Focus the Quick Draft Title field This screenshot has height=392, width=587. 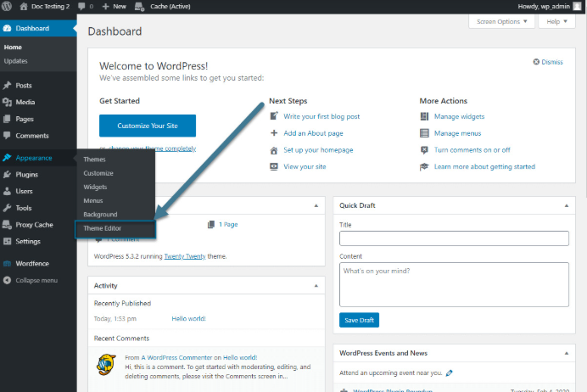click(454, 238)
